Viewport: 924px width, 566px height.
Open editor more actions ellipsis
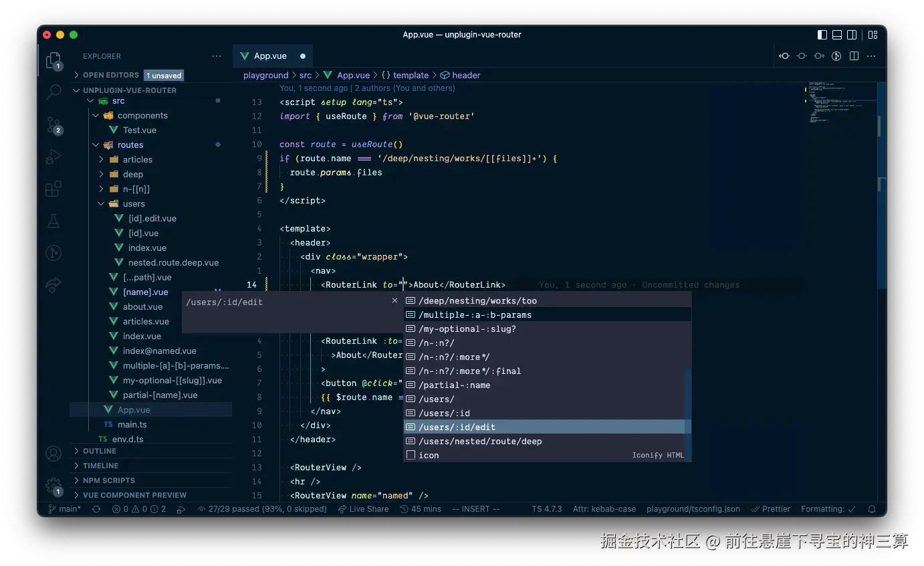tap(871, 56)
